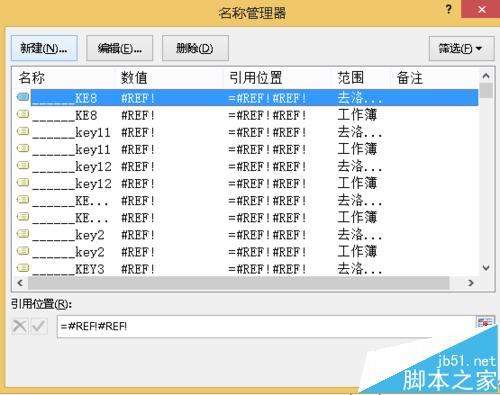Select the key12 row with 去洛... scope

pyautogui.click(x=247, y=166)
